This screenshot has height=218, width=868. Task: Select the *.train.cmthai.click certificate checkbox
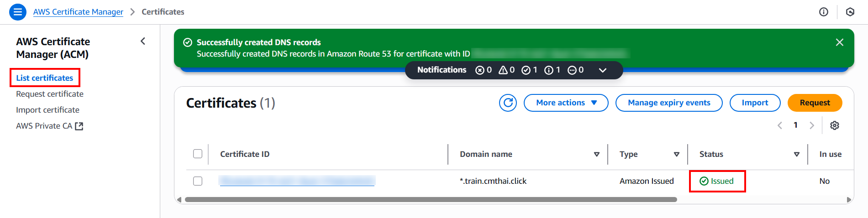pos(198,181)
